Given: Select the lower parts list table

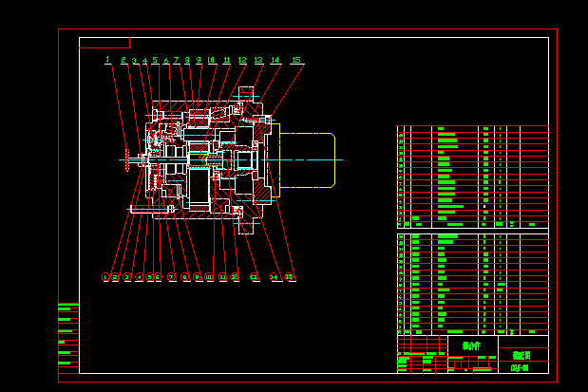Looking at the screenshot, I should 472,283.
